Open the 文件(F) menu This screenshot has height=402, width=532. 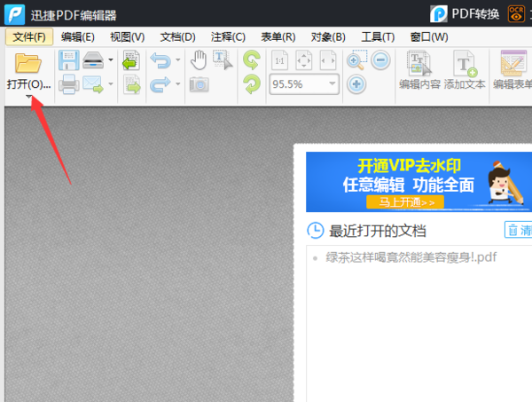click(x=29, y=36)
